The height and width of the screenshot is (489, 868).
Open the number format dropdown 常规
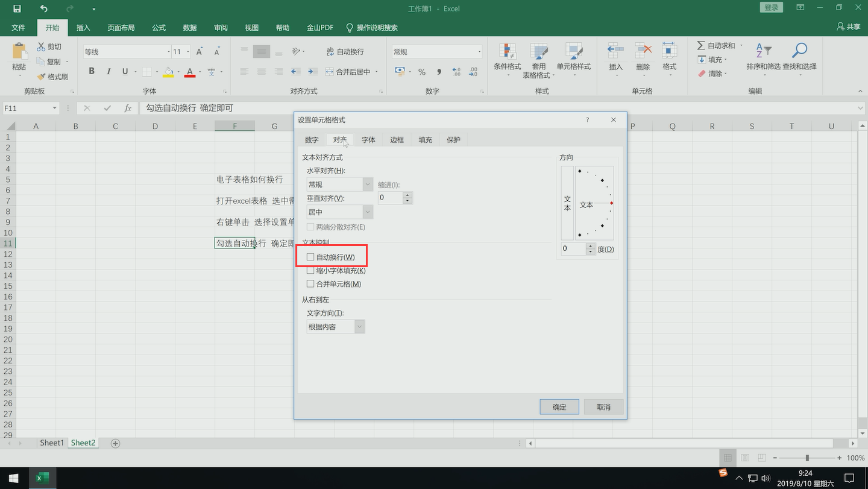479,52
